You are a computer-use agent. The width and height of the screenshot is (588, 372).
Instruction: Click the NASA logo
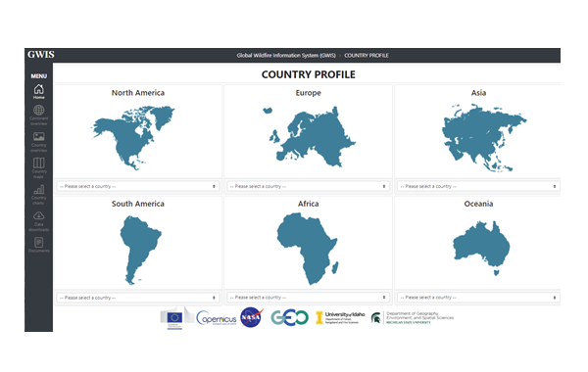(x=252, y=317)
